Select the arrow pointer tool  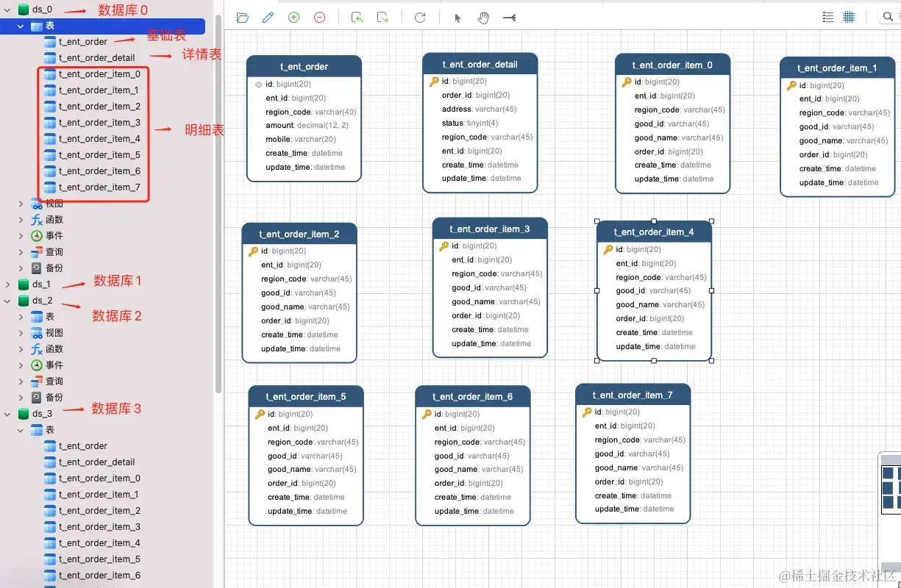point(457,18)
